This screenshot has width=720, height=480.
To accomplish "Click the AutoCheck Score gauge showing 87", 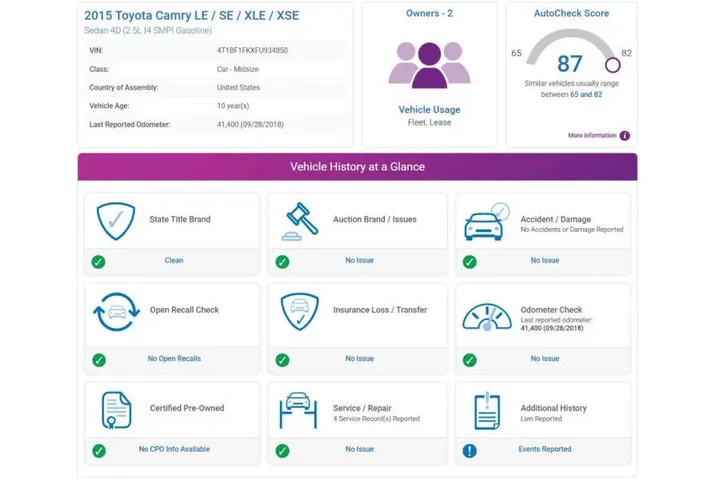I will [571, 62].
